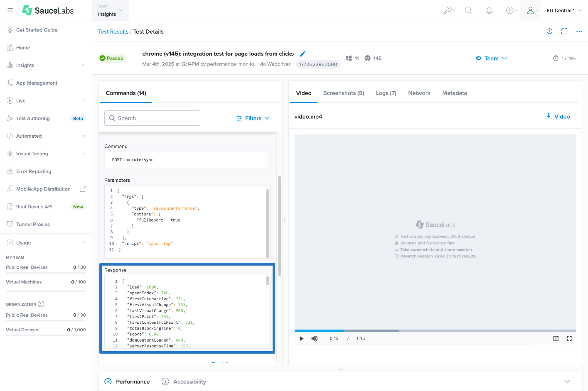Switch to the Video tab
The image size is (588, 391).
pyautogui.click(x=304, y=93)
